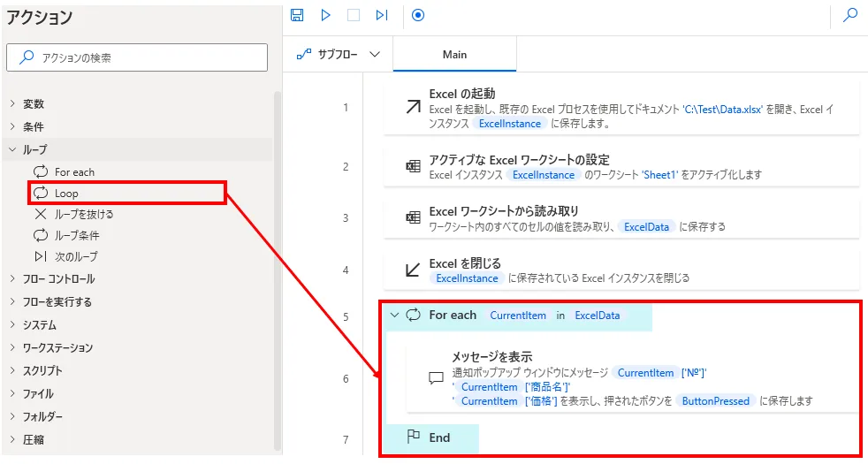This screenshot has width=868, height=464.
Task: Run next action step icon
Action: [x=382, y=15]
